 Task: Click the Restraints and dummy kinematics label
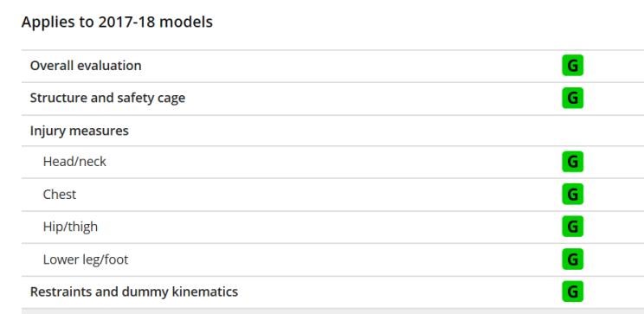[x=134, y=292]
